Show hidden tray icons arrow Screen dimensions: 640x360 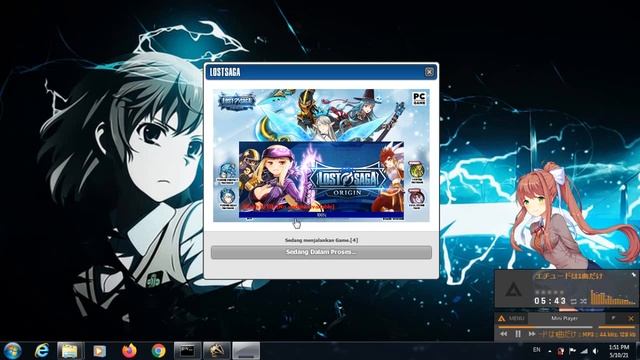point(549,351)
